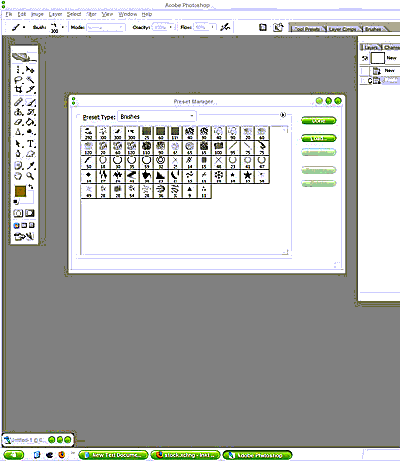
Task: Reset default foreground and background colors
Action: [16, 202]
